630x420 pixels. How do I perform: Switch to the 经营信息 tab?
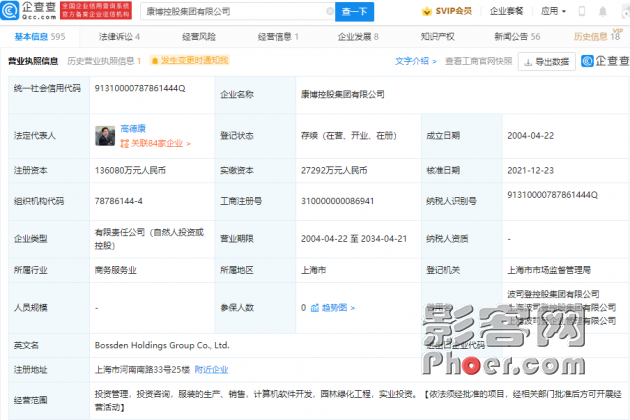click(278, 37)
